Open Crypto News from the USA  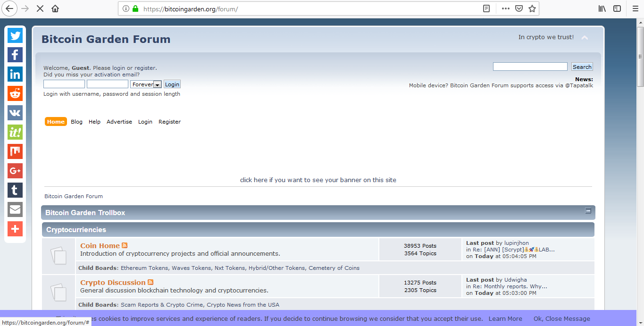point(243,305)
